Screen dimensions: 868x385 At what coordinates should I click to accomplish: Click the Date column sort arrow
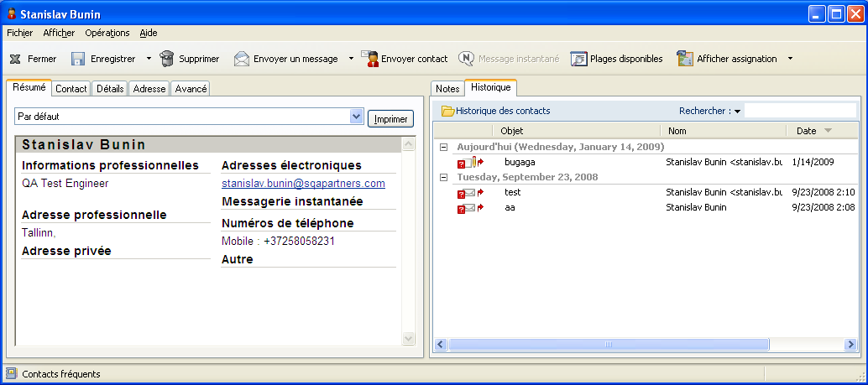point(829,131)
